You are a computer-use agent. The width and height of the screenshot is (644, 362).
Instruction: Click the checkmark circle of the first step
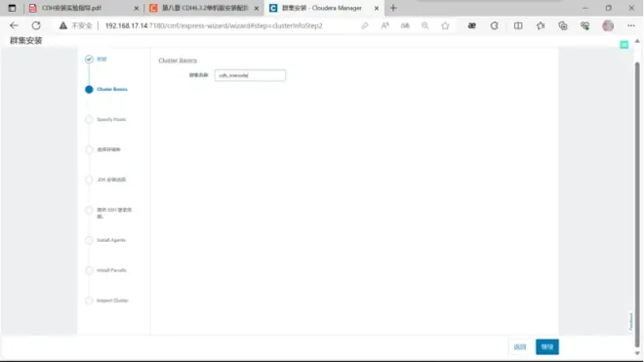click(x=89, y=60)
